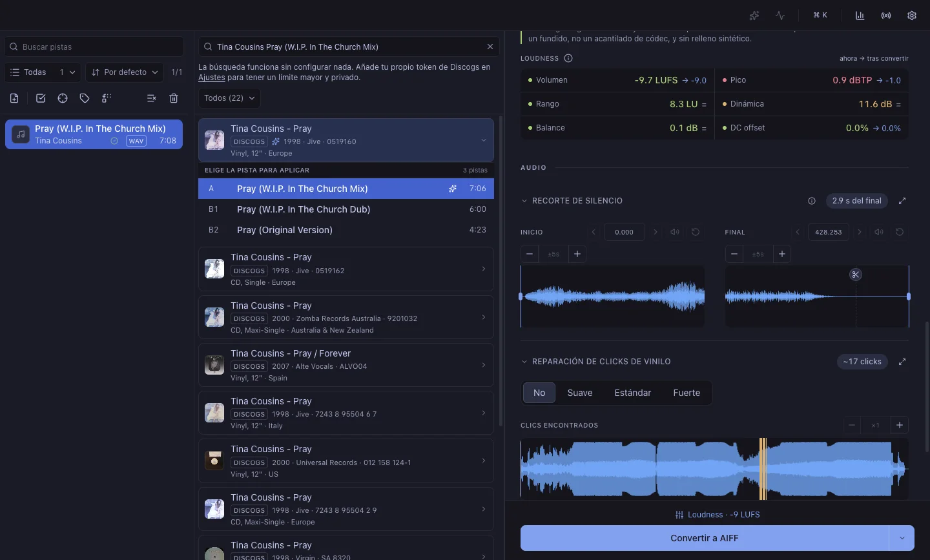This screenshot has width=930, height=560.
Task: Choose track A Pray (W.I.P. In The Church Mix)
Action: (346, 189)
